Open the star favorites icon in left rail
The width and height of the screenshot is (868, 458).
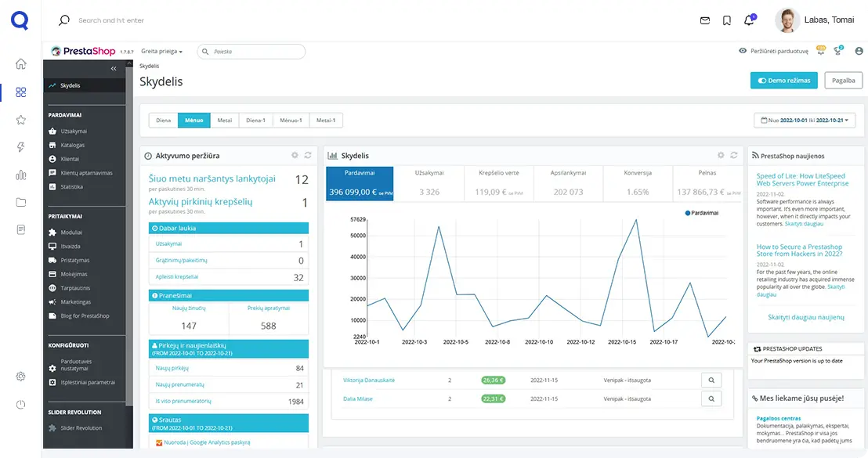click(x=20, y=120)
